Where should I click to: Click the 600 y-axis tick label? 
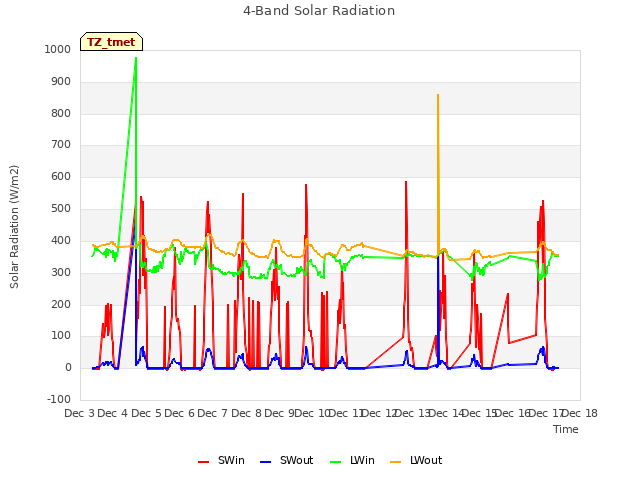[61, 177]
